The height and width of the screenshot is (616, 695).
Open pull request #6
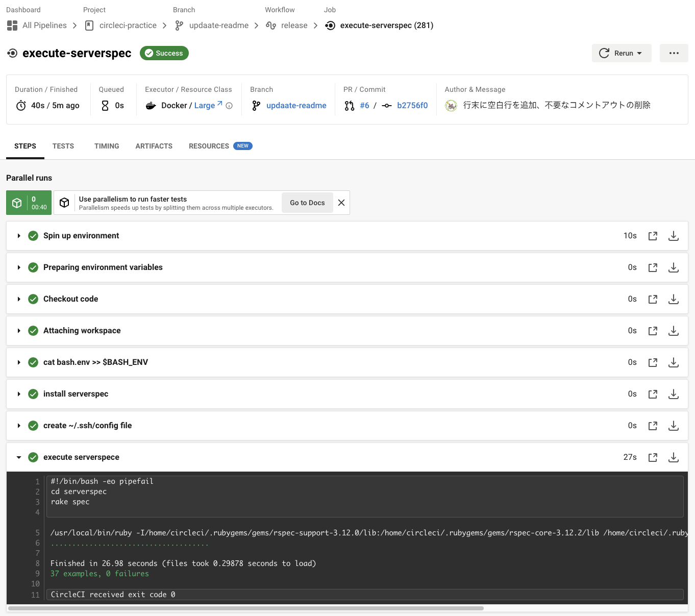pyautogui.click(x=365, y=105)
